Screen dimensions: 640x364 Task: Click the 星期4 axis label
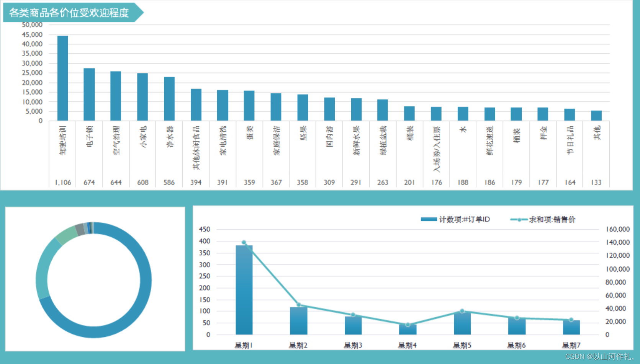(x=408, y=345)
